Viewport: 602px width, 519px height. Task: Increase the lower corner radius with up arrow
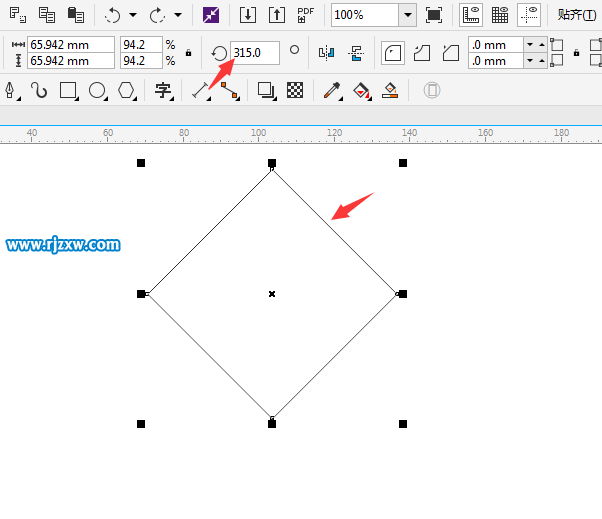click(x=542, y=61)
